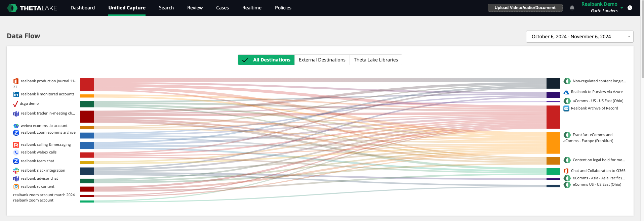The width and height of the screenshot is (644, 221).
Task: Click the Teams icon for trader in-meeting chat
Action: click(x=16, y=114)
